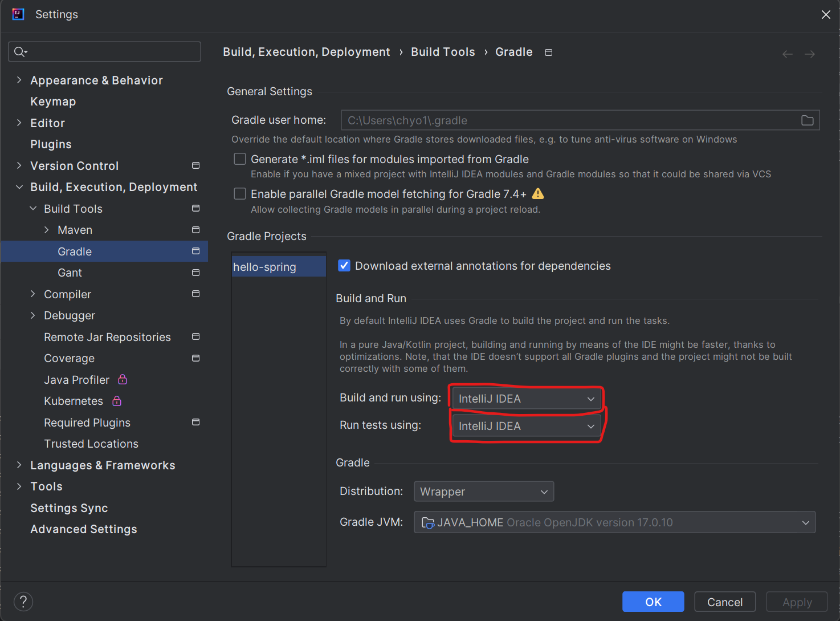Close the Settings dialog

[826, 14]
